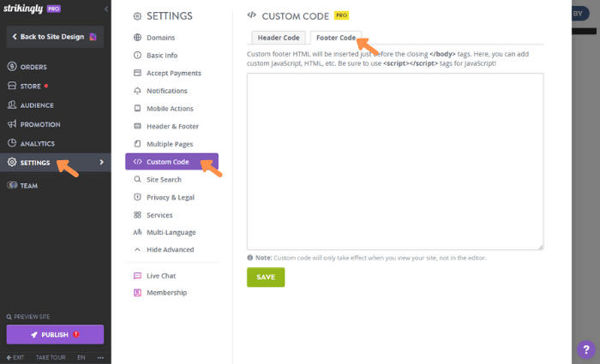This screenshot has height=364, width=600.
Task: Switch to the Footer Code tab
Action: pyautogui.click(x=336, y=38)
